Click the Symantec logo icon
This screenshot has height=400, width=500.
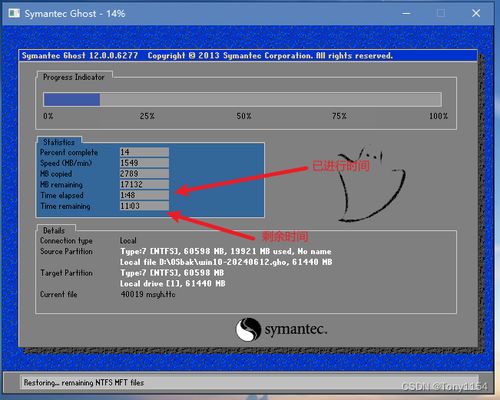[248, 329]
